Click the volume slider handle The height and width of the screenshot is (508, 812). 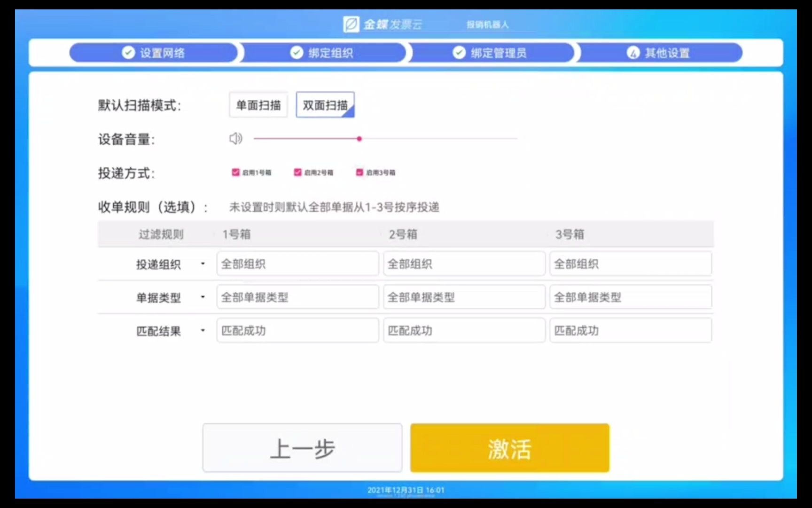(359, 139)
